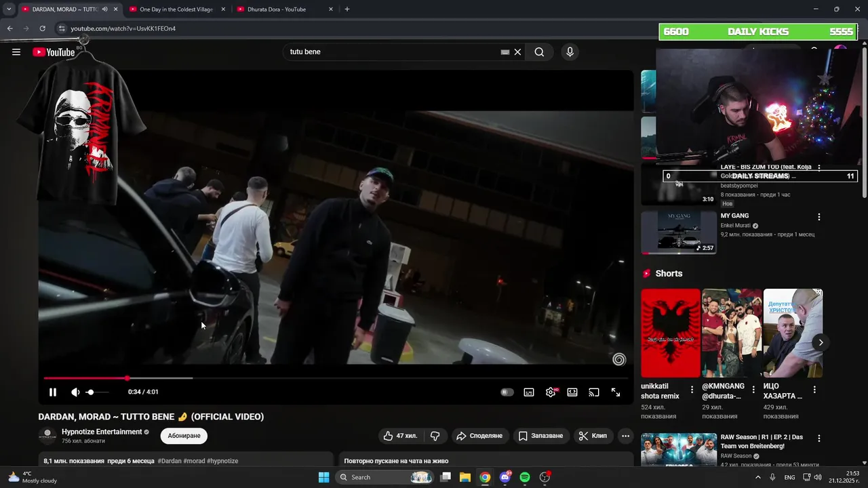The height and width of the screenshot is (488, 868).
Task: Show hidden system tray icons
Action: [758, 477]
